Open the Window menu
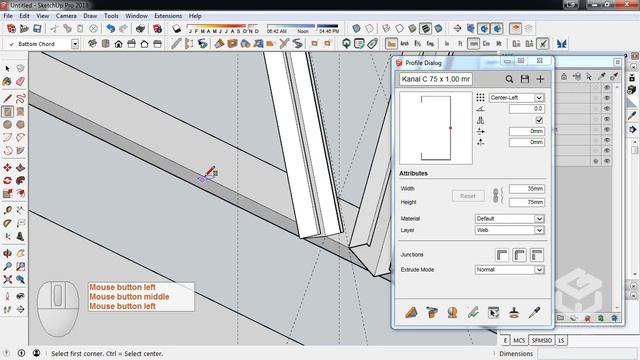The height and width of the screenshot is (360, 640). 136,16
